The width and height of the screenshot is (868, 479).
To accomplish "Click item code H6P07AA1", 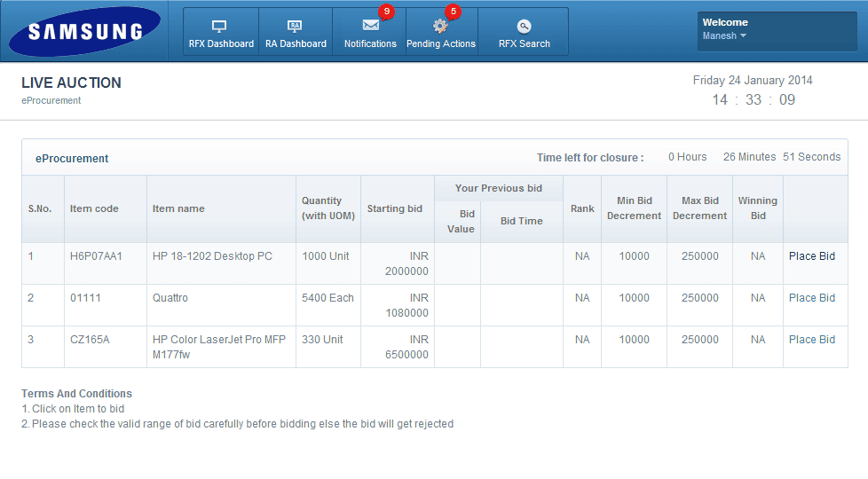I will tap(96, 256).
